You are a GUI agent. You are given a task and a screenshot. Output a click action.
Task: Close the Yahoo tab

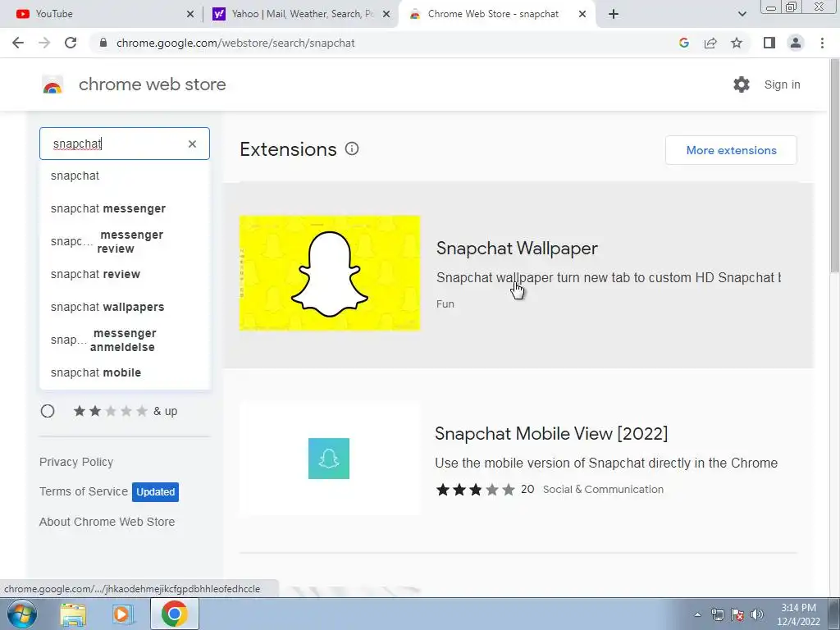[386, 14]
